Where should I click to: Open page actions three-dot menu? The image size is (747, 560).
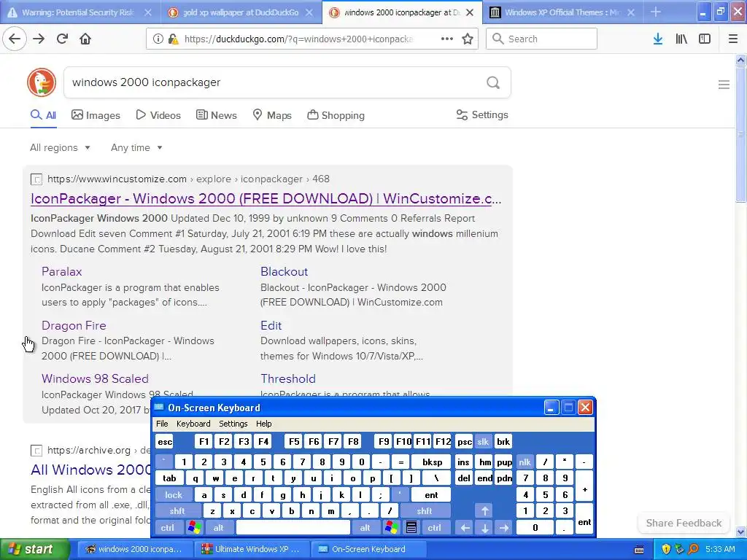click(x=447, y=39)
